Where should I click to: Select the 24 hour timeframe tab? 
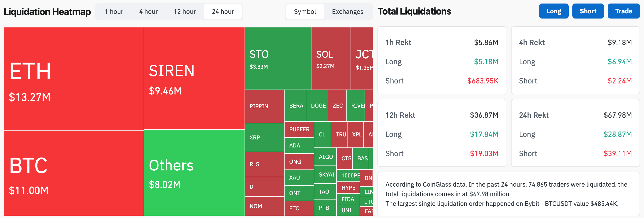pos(223,11)
